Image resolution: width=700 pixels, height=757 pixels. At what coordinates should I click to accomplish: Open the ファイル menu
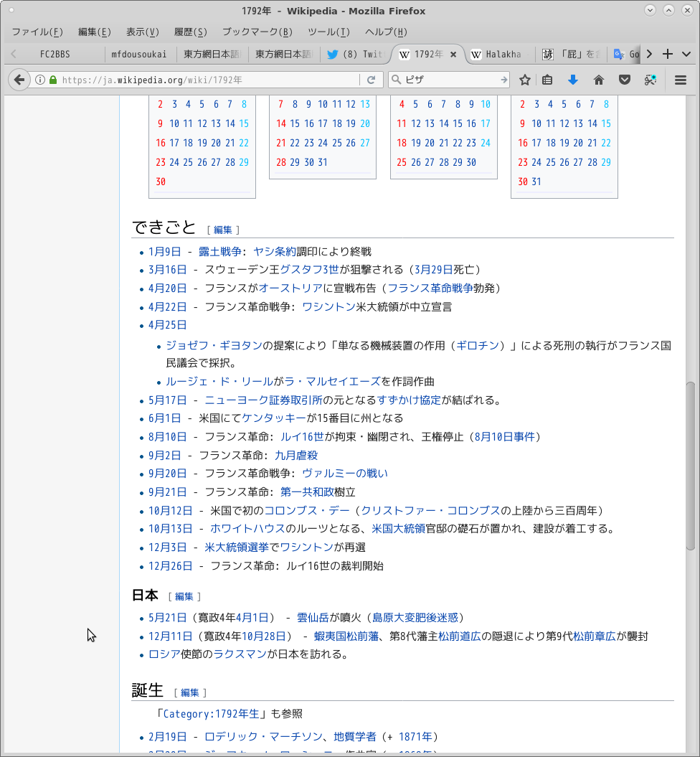pyautogui.click(x=37, y=32)
